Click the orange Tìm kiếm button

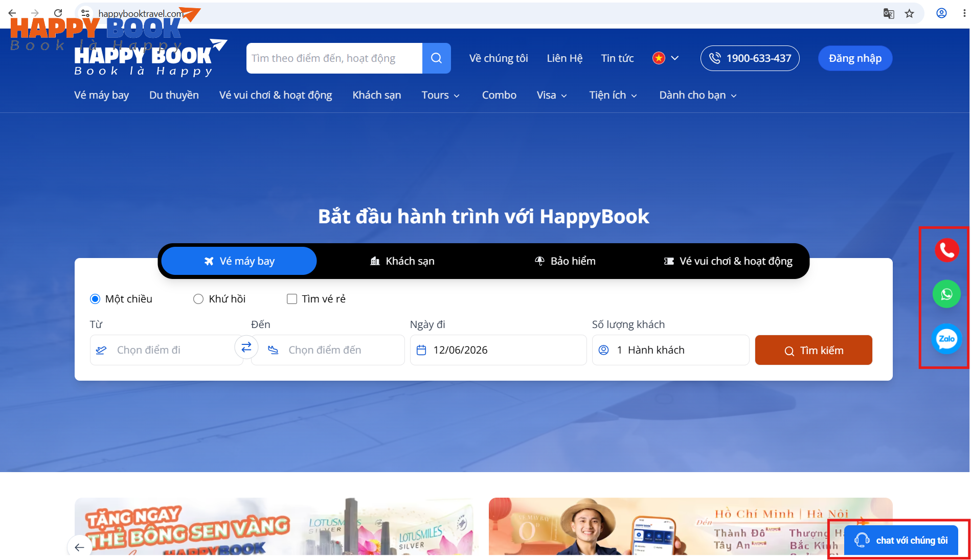tap(814, 350)
